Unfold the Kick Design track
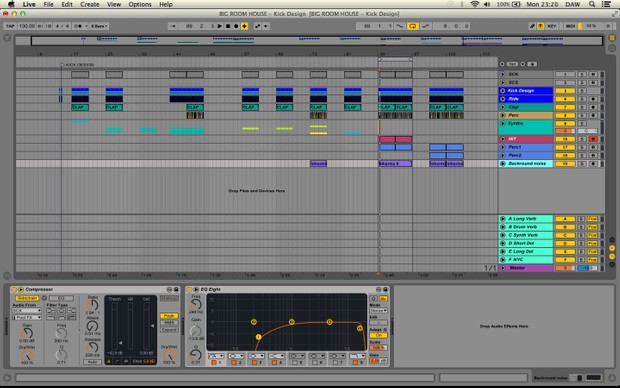 pos(503,91)
